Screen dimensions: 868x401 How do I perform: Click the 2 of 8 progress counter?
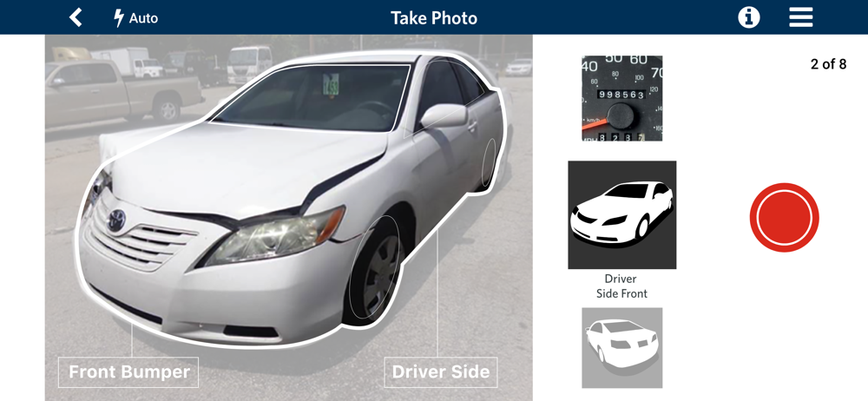828,64
